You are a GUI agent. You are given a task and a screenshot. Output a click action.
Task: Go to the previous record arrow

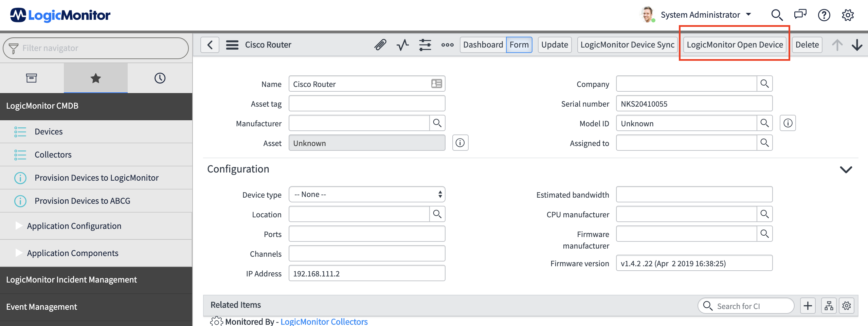(x=837, y=45)
